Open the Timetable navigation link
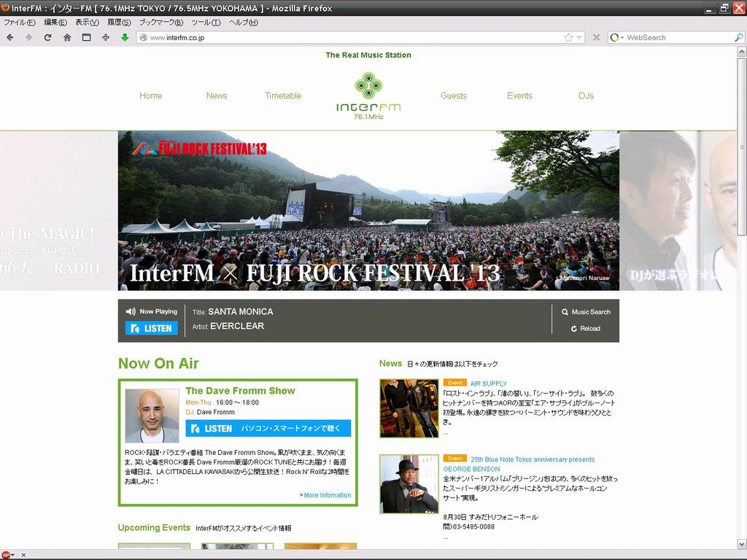Viewport: 747px width, 560px height. click(x=283, y=96)
